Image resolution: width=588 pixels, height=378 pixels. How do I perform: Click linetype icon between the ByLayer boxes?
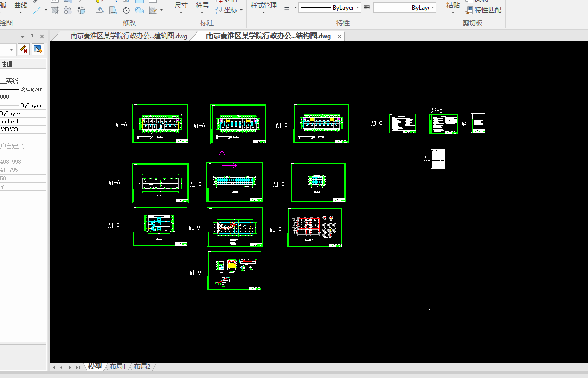click(367, 8)
